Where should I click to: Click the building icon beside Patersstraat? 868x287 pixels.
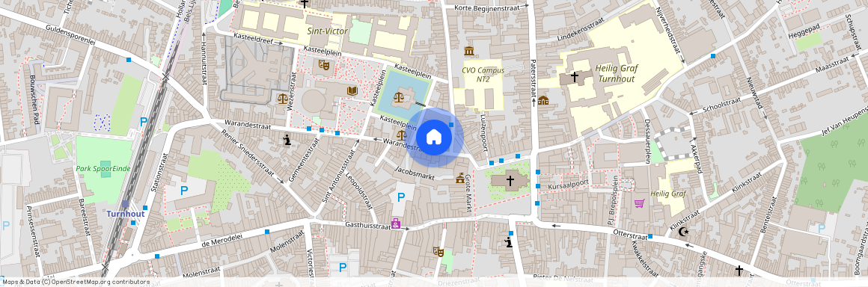pos(543,101)
